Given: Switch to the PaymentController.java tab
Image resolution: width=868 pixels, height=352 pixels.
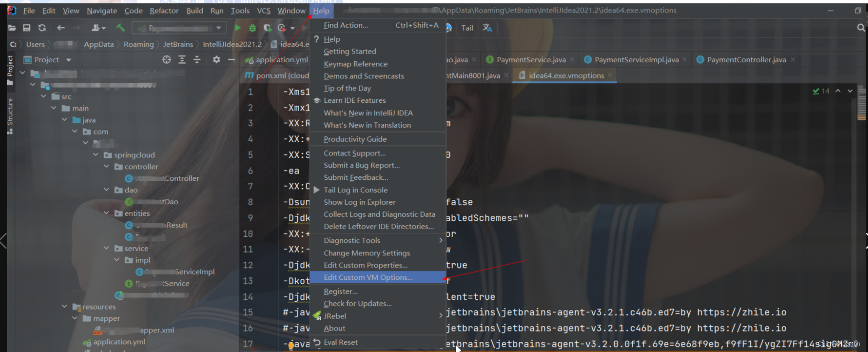Looking at the screenshot, I should click(x=746, y=60).
